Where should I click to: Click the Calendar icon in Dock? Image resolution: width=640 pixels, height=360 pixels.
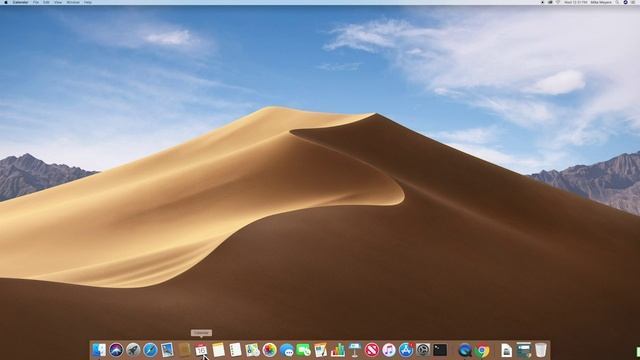click(x=201, y=350)
